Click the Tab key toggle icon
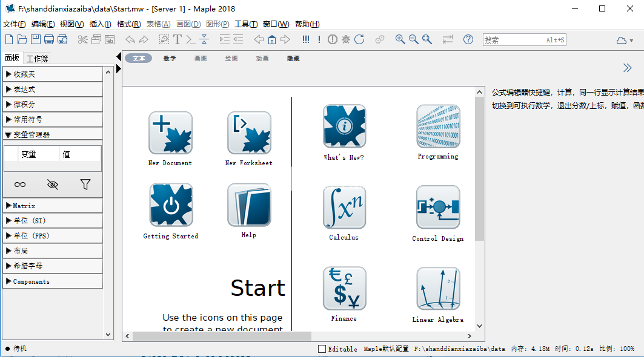644x357 pixels. tap(447, 39)
